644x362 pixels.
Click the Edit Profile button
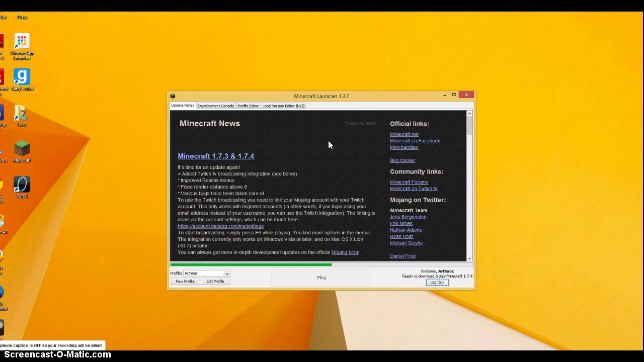pos(215,281)
